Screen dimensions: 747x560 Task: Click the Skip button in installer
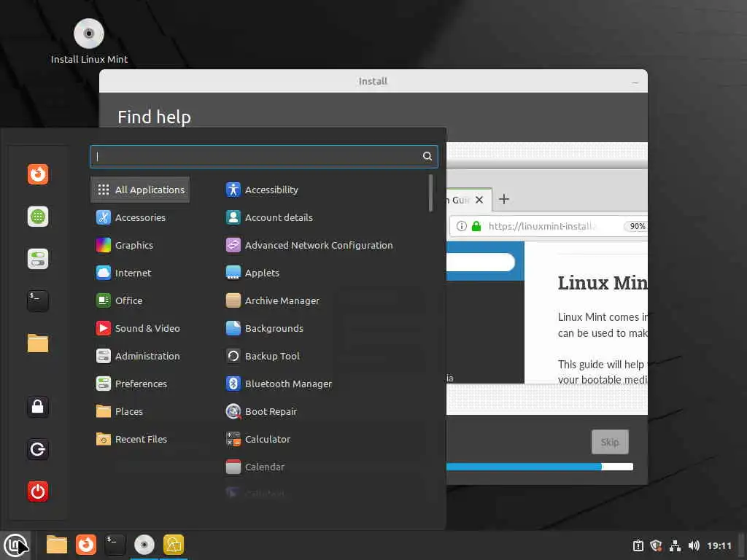(x=610, y=442)
